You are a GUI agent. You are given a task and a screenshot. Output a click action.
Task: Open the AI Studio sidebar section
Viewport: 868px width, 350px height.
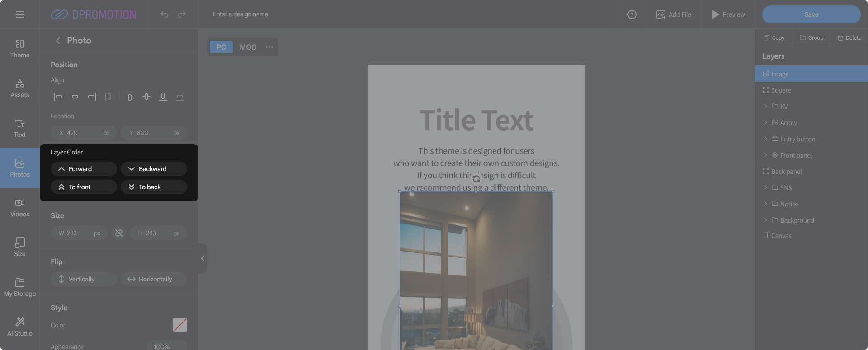[x=20, y=327]
